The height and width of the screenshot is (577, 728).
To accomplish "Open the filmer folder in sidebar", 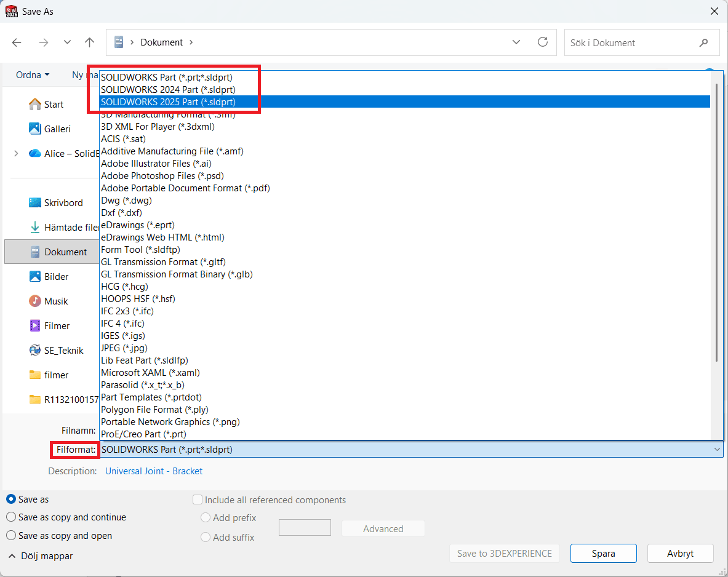I will click(x=48, y=375).
